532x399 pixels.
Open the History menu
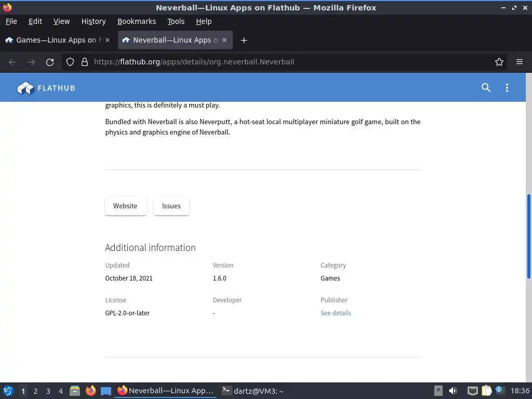(94, 21)
